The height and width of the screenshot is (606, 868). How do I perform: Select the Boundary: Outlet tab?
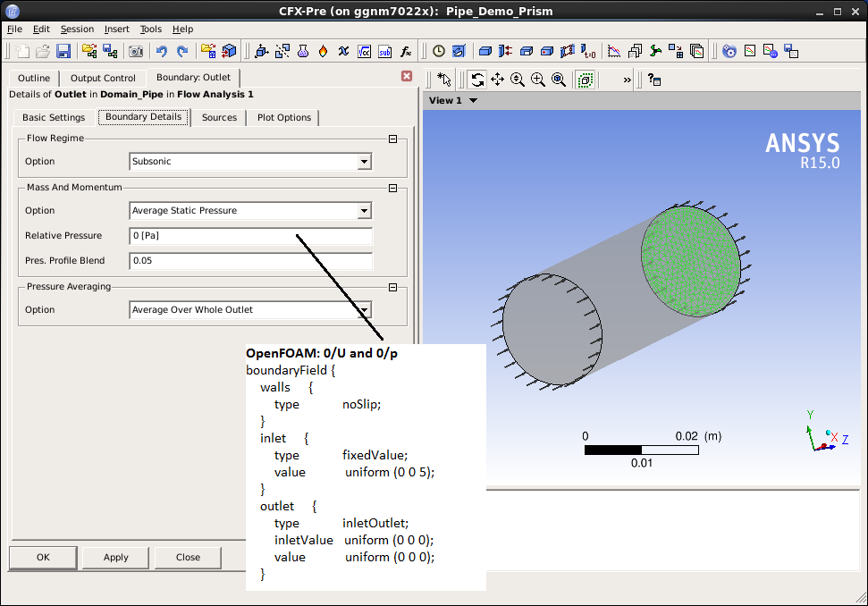pos(193,77)
